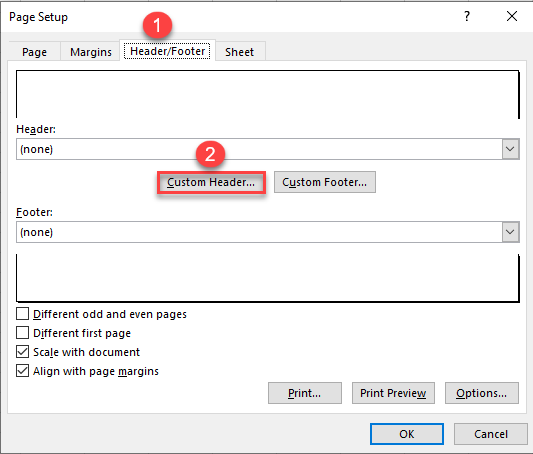Switch to the Page tab

[x=34, y=52]
